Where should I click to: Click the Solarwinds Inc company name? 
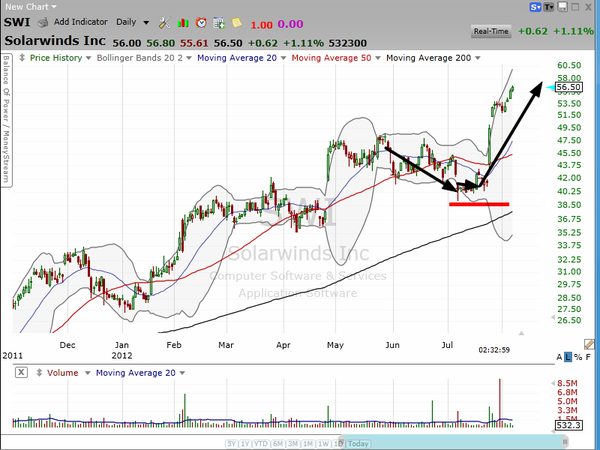tap(55, 41)
